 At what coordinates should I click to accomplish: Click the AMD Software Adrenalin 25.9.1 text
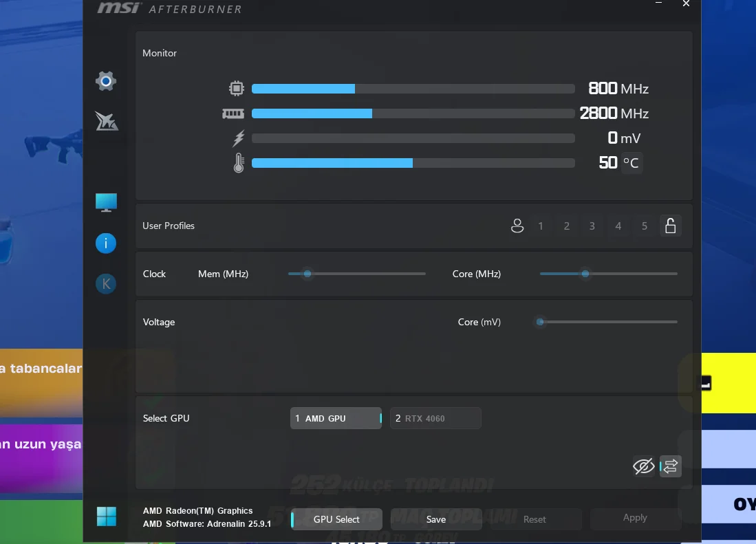point(207,524)
